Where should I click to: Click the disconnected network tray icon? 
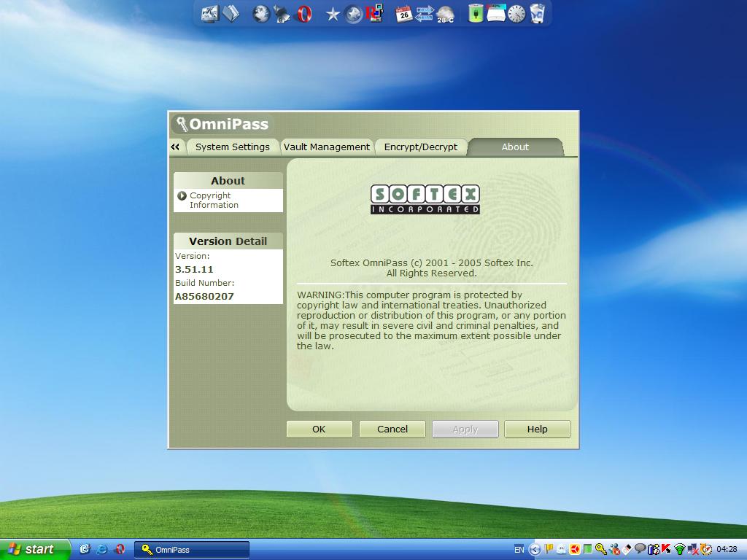point(692,550)
